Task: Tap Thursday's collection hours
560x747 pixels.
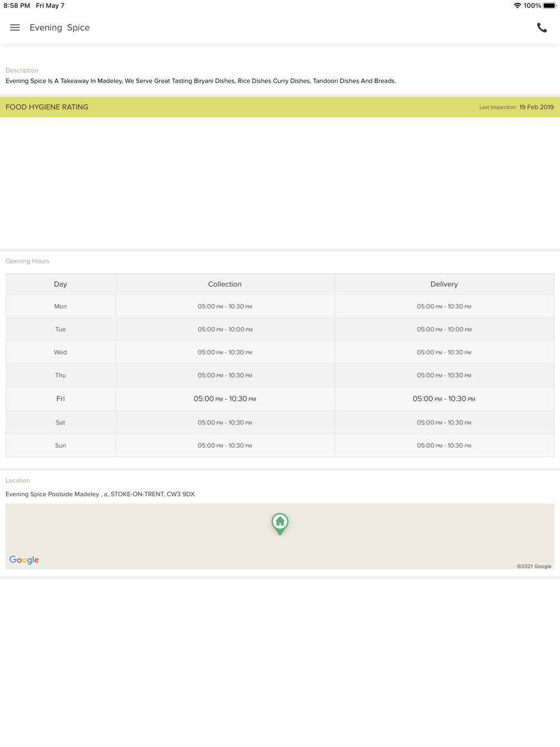Action: [225, 375]
